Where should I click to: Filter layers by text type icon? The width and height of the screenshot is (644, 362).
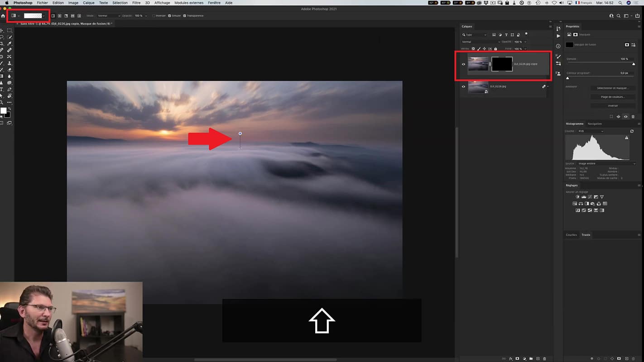point(506,35)
